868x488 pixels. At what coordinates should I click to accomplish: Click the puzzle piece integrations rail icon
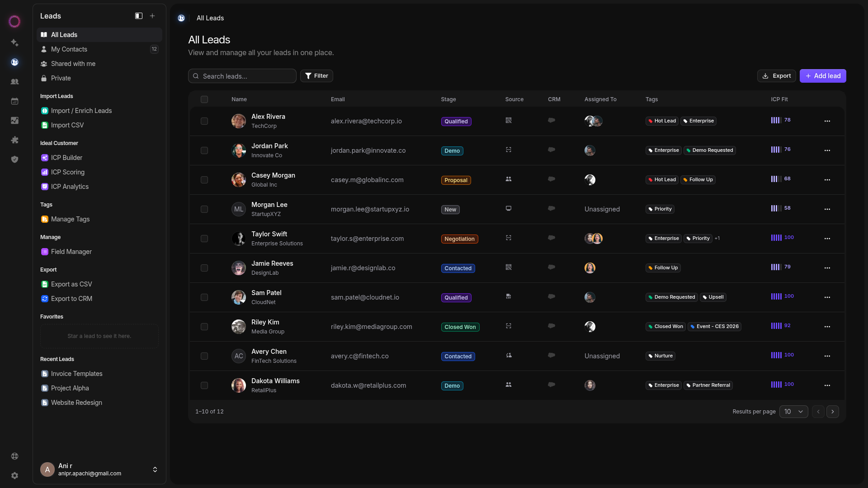tap(14, 140)
